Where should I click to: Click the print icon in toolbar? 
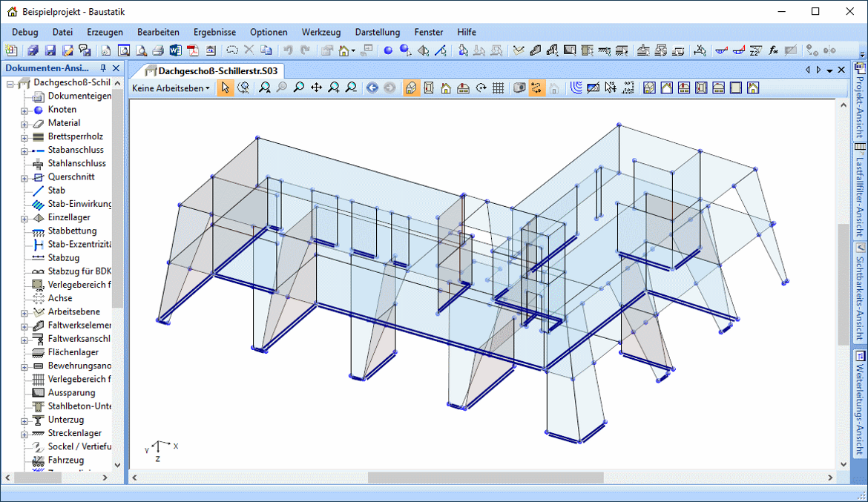point(158,50)
